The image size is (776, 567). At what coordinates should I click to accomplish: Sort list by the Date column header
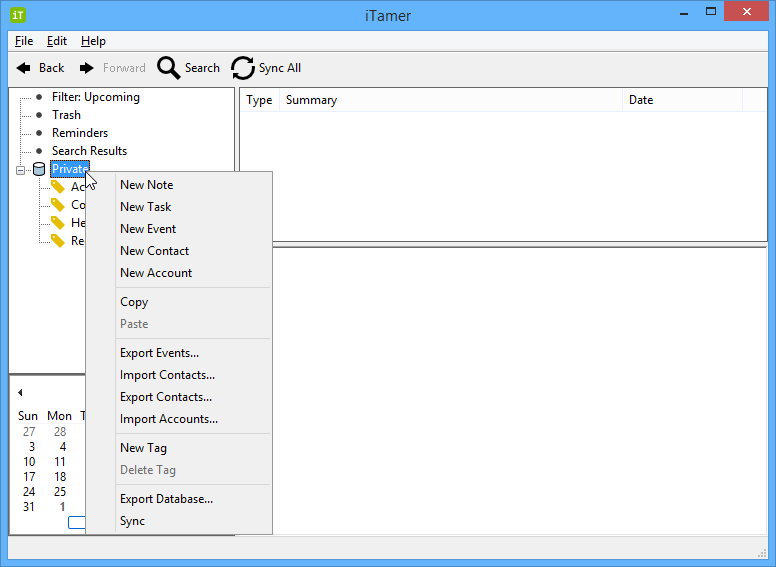point(640,100)
